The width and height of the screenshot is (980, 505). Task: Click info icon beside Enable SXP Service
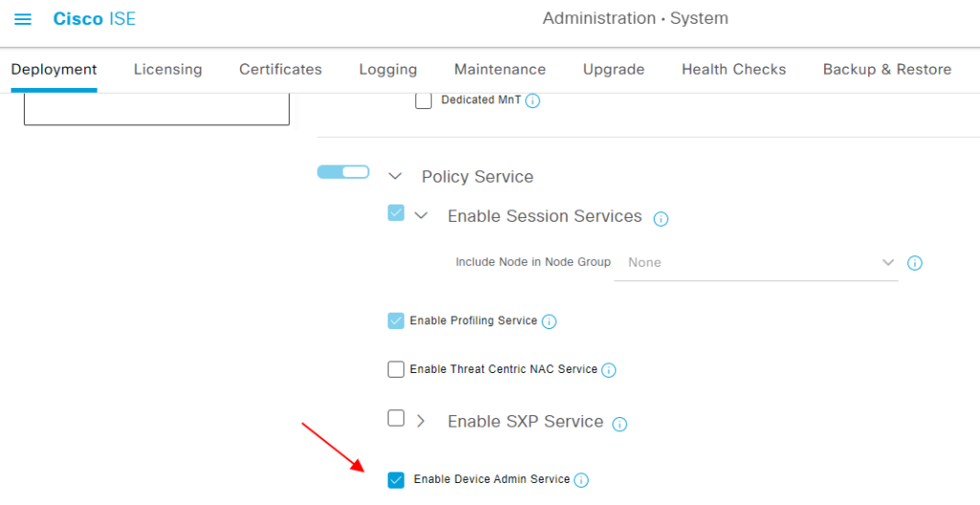click(x=619, y=424)
